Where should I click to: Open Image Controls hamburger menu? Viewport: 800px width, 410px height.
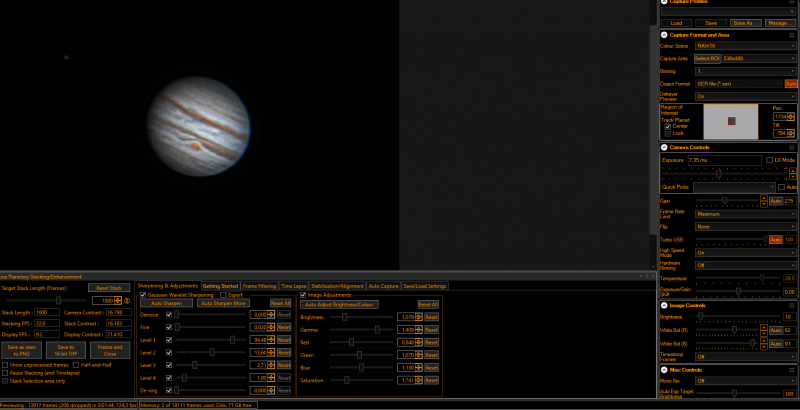pos(792,305)
